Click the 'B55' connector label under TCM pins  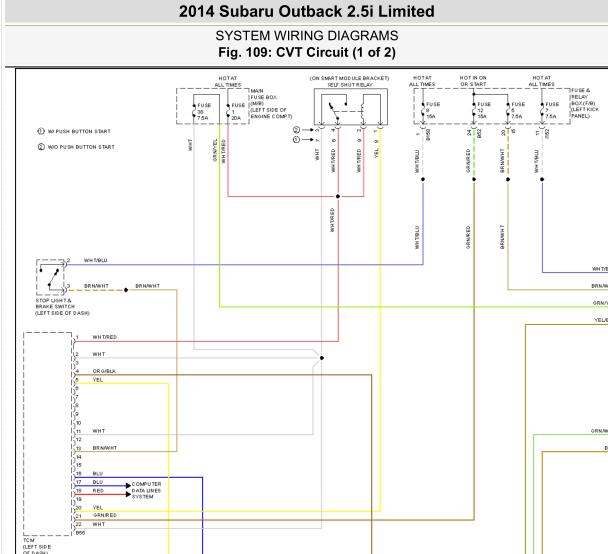coord(80,533)
